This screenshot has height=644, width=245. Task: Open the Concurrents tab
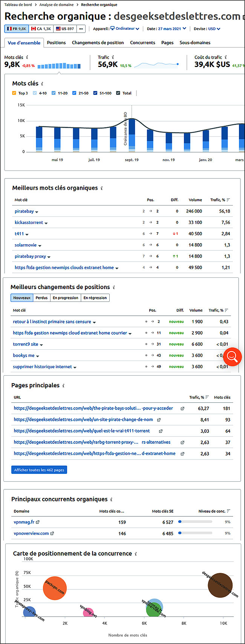click(x=142, y=43)
